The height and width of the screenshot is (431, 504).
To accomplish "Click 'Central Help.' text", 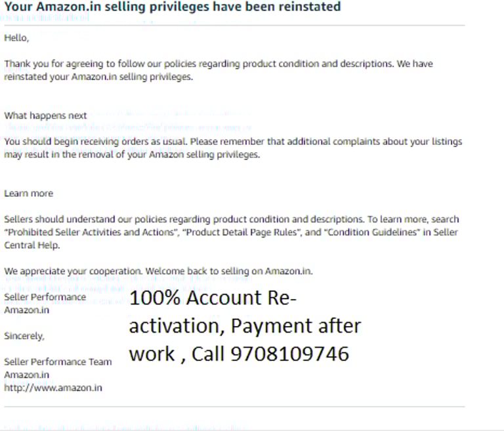I will click(31, 245).
